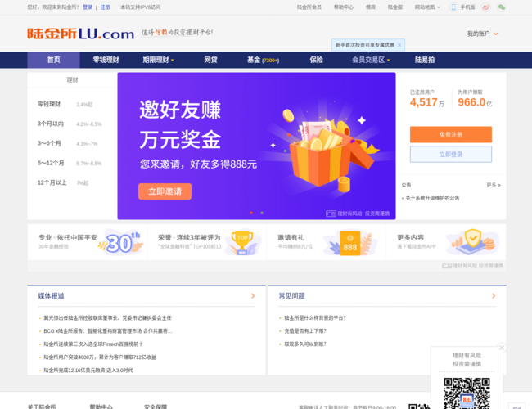This screenshot has height=409, width=532.
Task: Click the 966.0亿 earnings figure
Action: (475, 102)
